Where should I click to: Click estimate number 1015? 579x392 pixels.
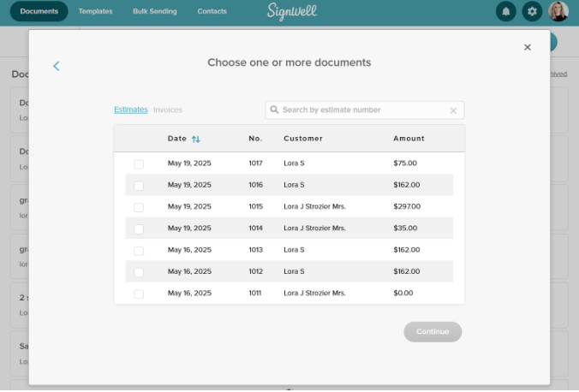(255, 206)
